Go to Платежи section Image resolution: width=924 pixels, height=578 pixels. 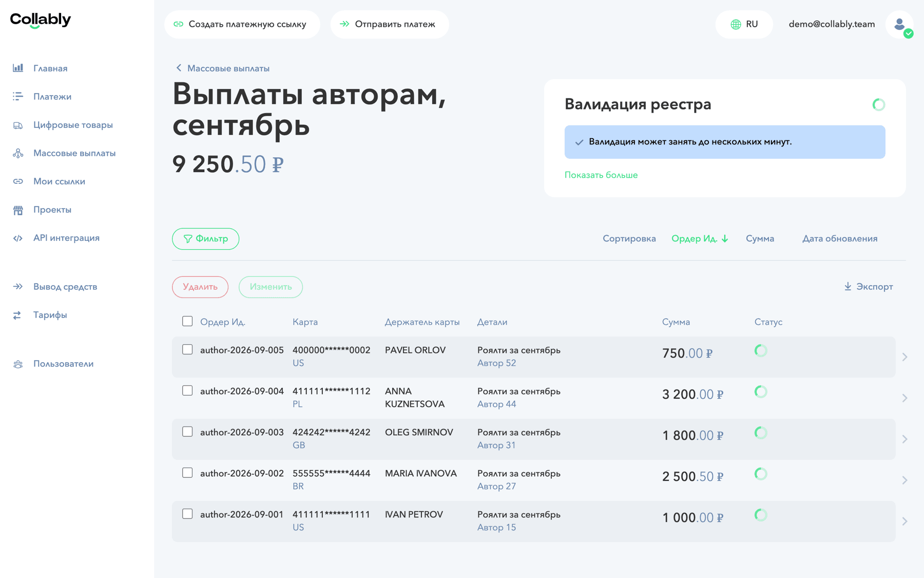(x=52, y=97)
